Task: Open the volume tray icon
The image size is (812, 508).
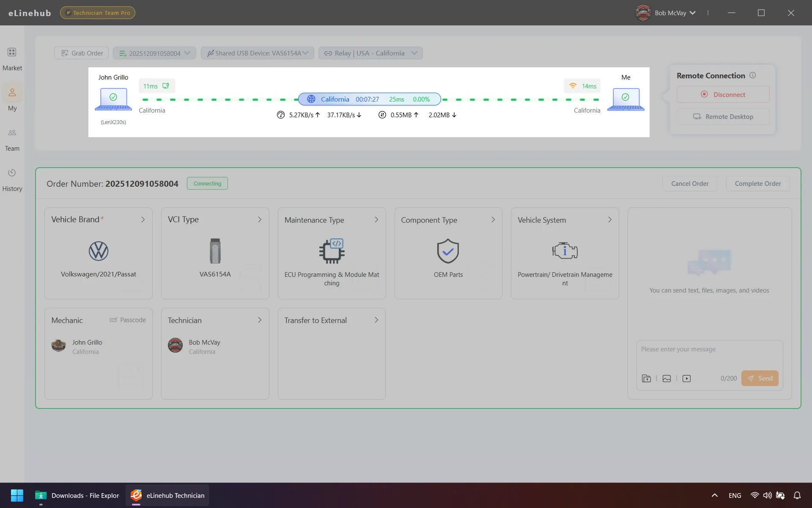Action: point(767,495)
